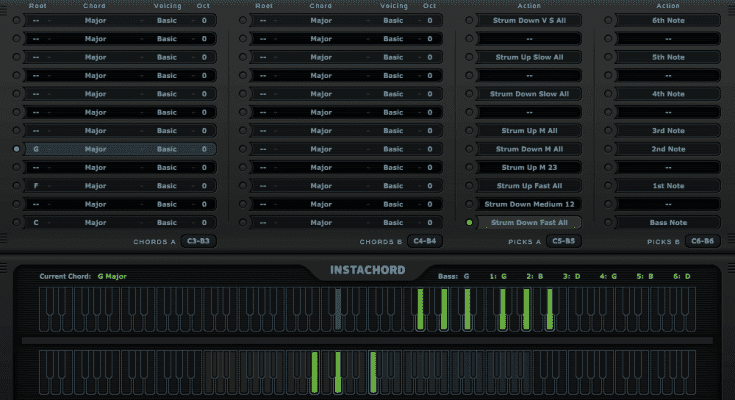Click the LED beside Strum Down V S All
Image resolution: width=735 pixels, height=400 pixels.
(468, 20)
